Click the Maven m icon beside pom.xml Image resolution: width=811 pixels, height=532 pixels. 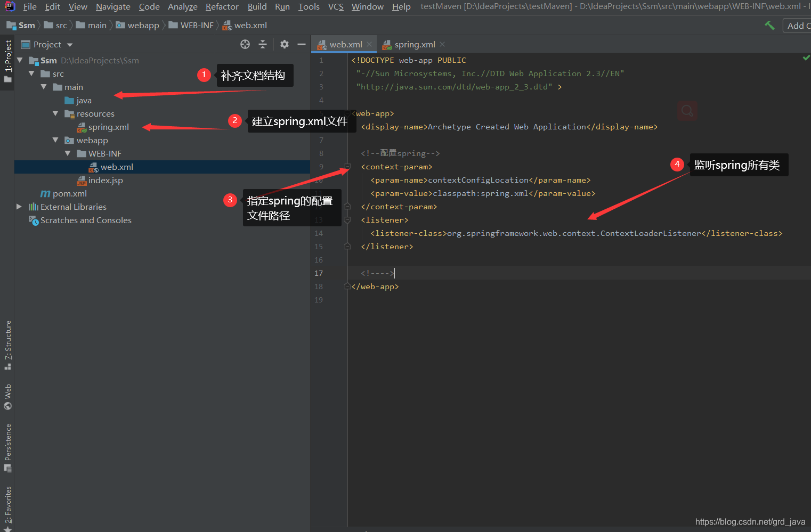pyautogui.click(x=45, y=193)
